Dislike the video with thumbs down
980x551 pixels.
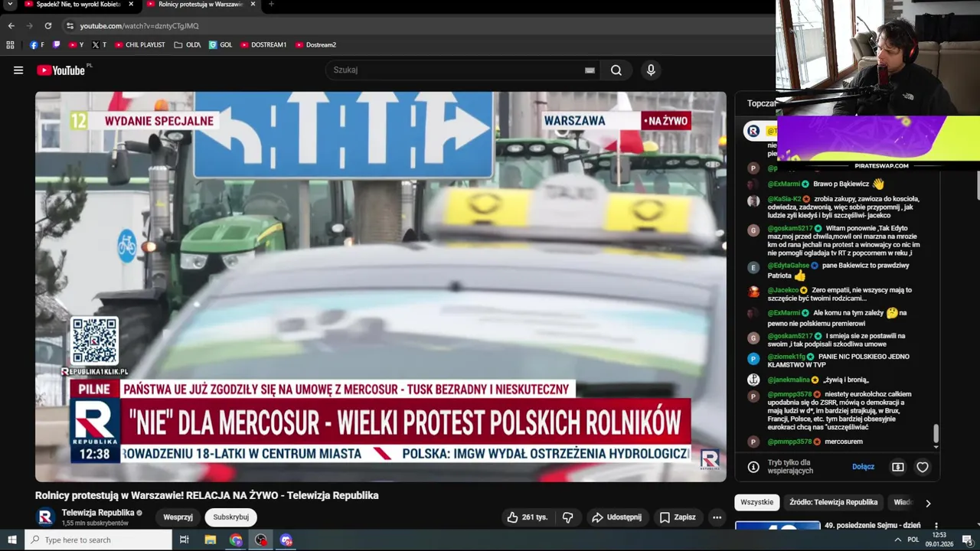tap(567, 517)
